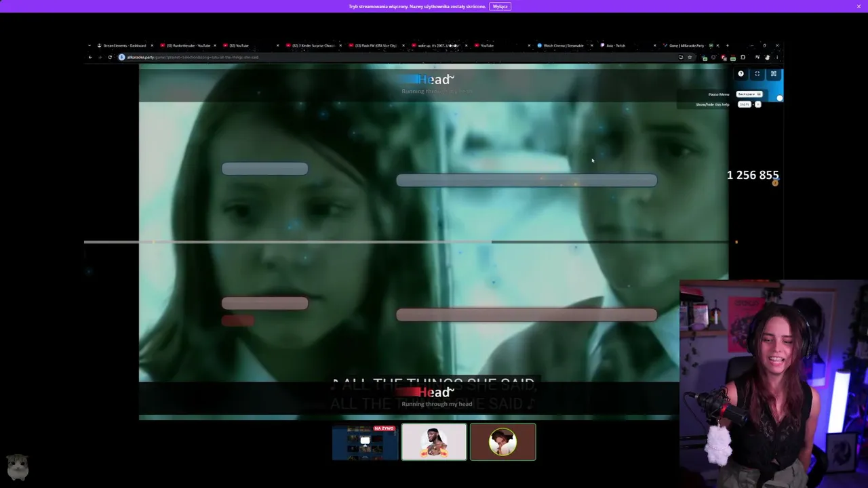The image size is (868, 488).
Task: Reload the AllKaraoke page
Action: 110,57
